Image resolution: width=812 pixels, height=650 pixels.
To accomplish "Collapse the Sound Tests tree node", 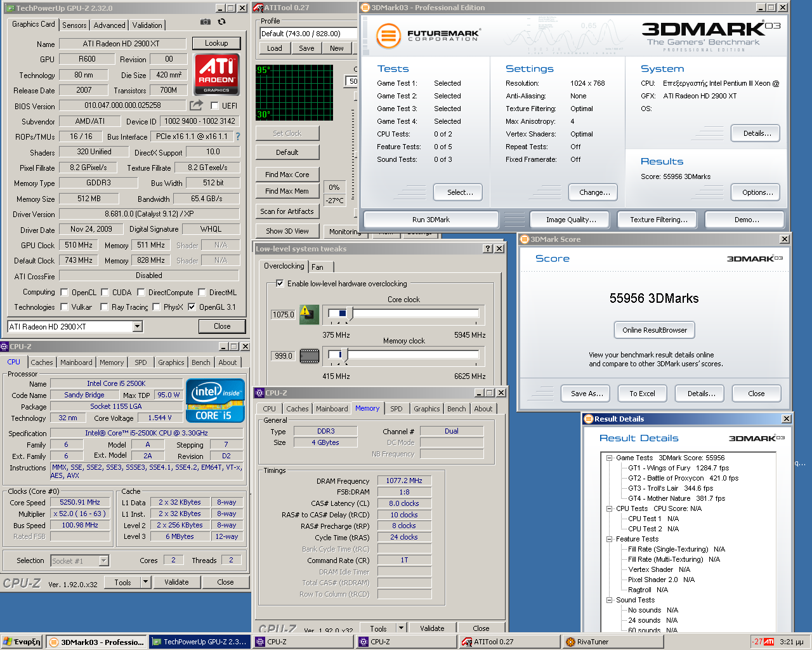I will 609,600.
